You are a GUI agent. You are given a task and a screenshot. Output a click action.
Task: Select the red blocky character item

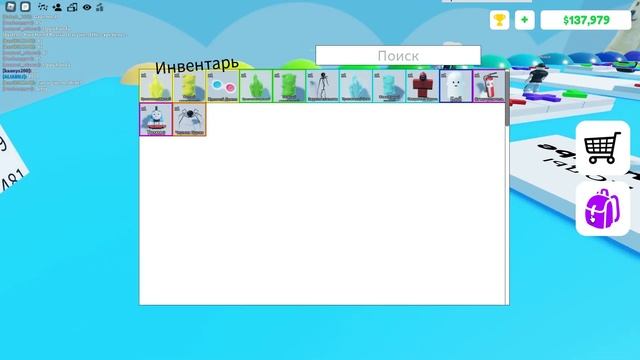click(422, 86)
